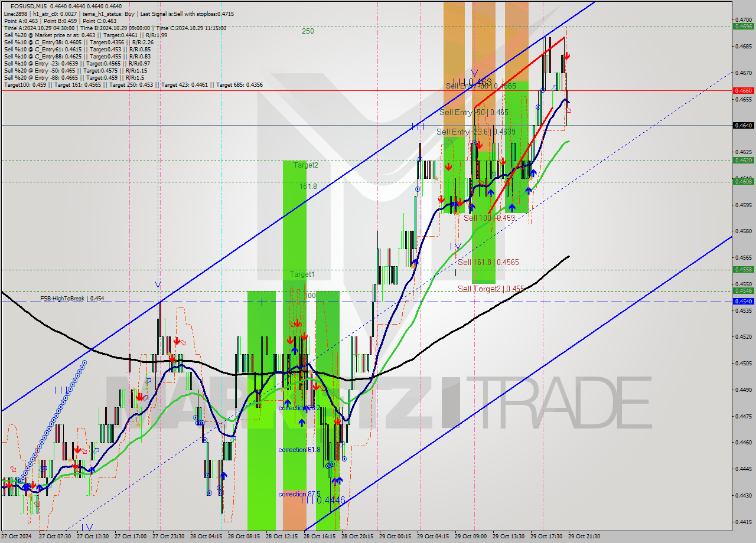
Task: Select the | | | 0.463 swing high label
Action: [472, 83]
